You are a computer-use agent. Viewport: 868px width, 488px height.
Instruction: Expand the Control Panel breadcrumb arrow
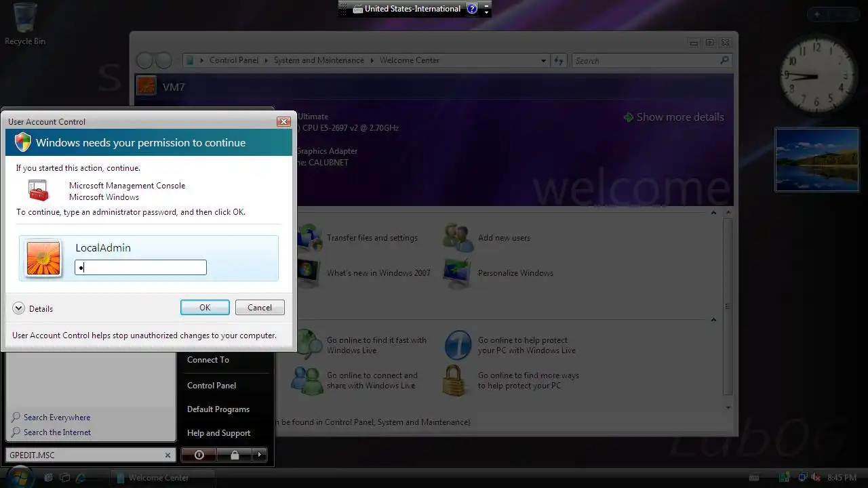click(x=266, y=60)
